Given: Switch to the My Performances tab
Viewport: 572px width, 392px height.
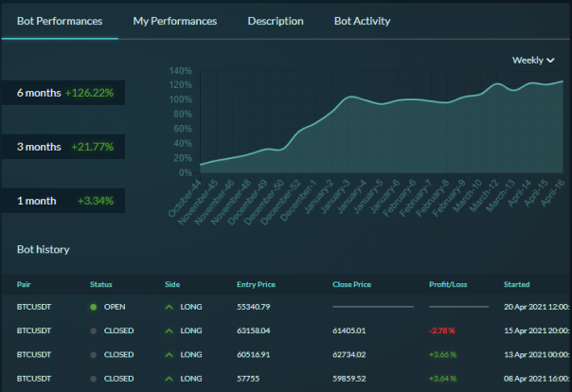Looking at the screenshot, I should (175, 21).
